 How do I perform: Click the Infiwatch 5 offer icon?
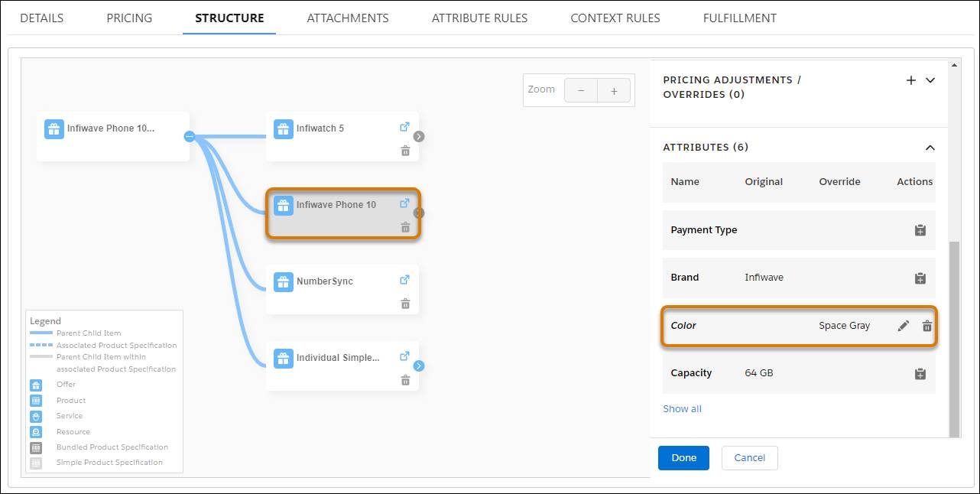pos(284,128)
